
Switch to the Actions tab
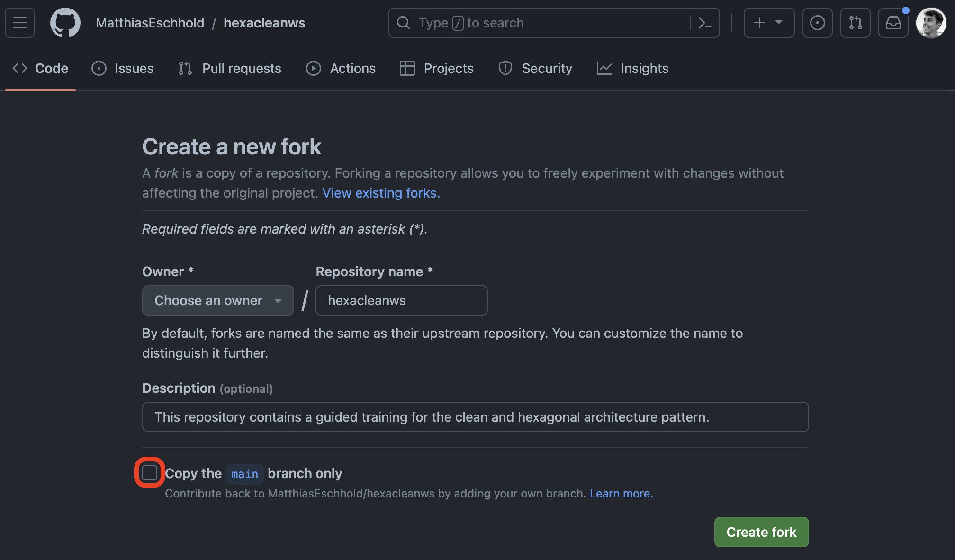(x=341, y=68)
